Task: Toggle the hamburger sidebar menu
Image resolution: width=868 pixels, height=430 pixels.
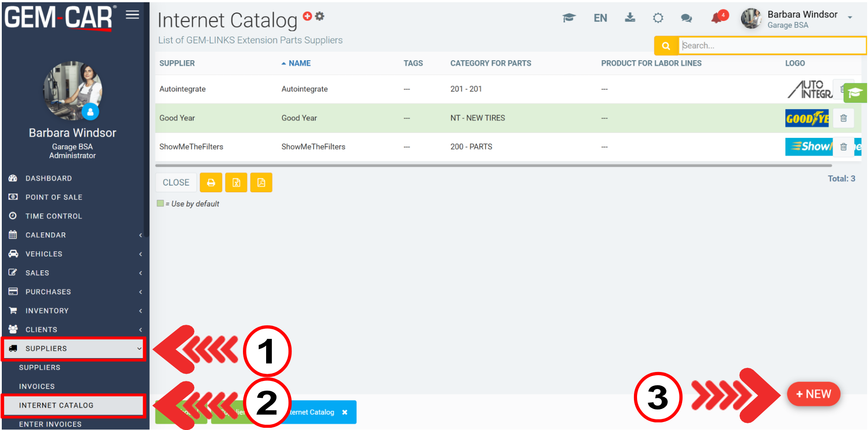Action: pyautogui.click(x=132, y=15)
